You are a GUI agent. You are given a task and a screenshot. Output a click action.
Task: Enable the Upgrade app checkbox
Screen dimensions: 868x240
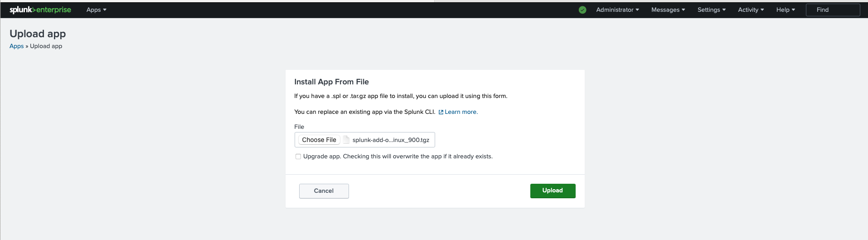point(298,157)
